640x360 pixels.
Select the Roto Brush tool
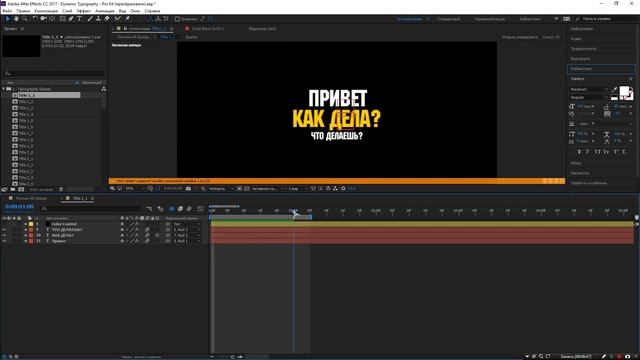point(118,19)
